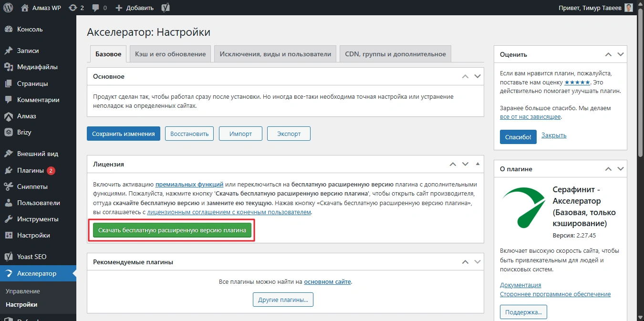Rate plugin using the five stars link
The width and height of the screenshot is (644, 321).
tap(576, 83)
